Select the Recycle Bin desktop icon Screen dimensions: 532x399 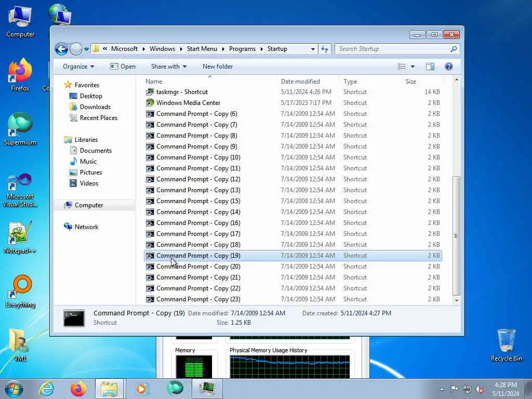506,345
